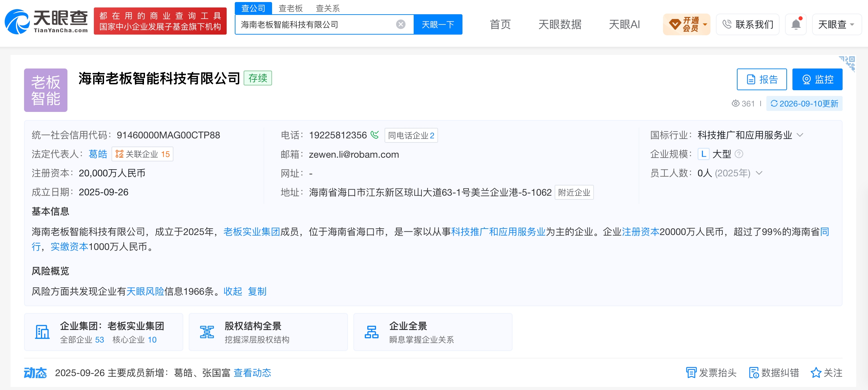Open 老板实业集团 link in description
This screenshot has height=390, width=868.
click(252, 232)
